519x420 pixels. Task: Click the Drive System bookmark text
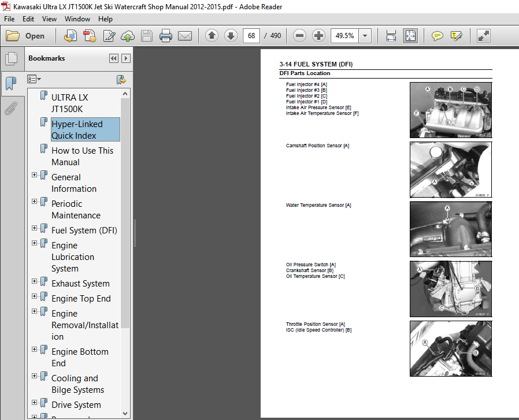pyautogui.click(x=76, y=405)
